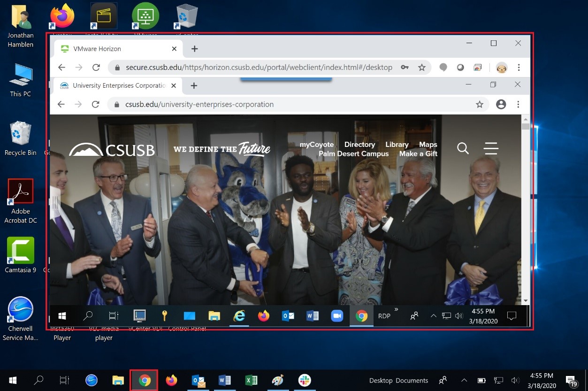The height and width of the screenshot is (391, 588).
Task: Launch Slack from the host taskbar
Action: point(305,380)
